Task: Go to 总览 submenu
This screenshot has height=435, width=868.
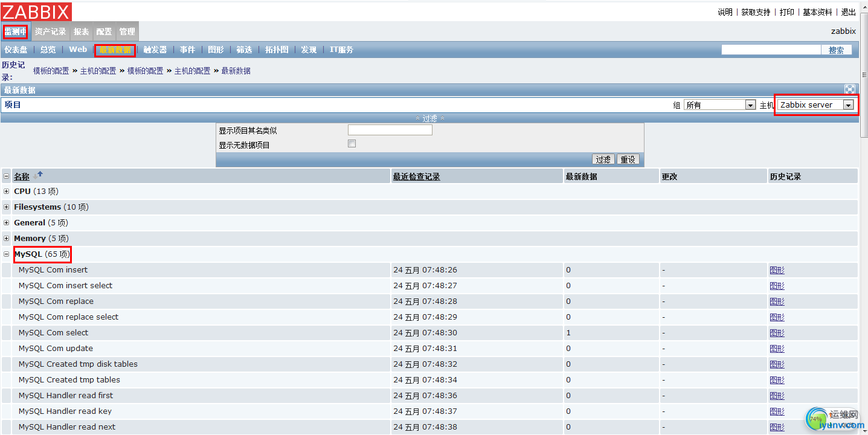Action: (x=48, y=50)
